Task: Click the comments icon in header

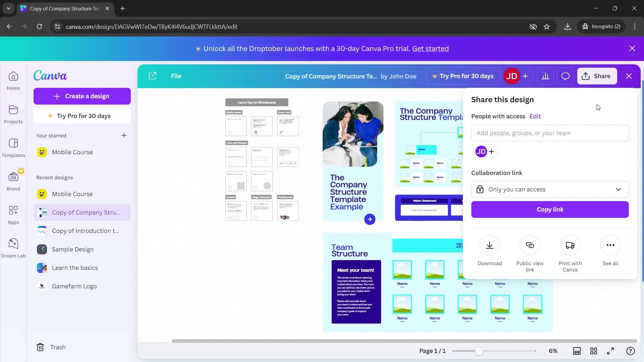Action: pyautogui.click(x=566, y=76)
